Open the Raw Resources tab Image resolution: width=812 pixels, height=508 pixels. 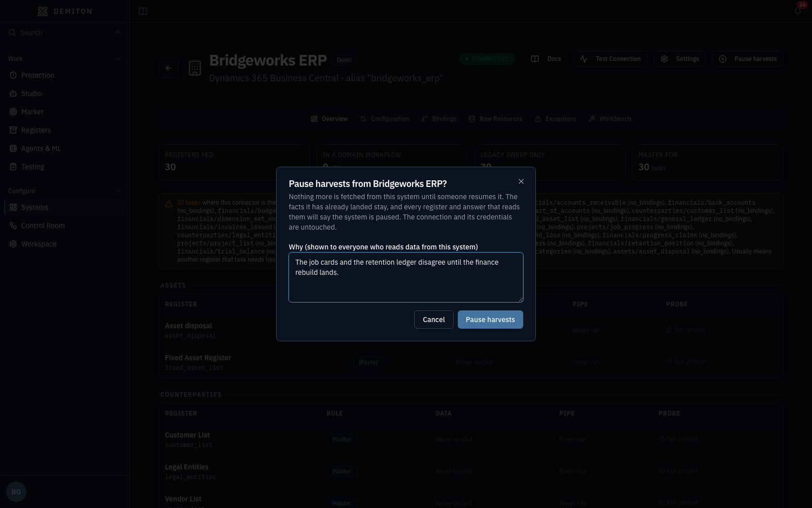tap(495, 119)
